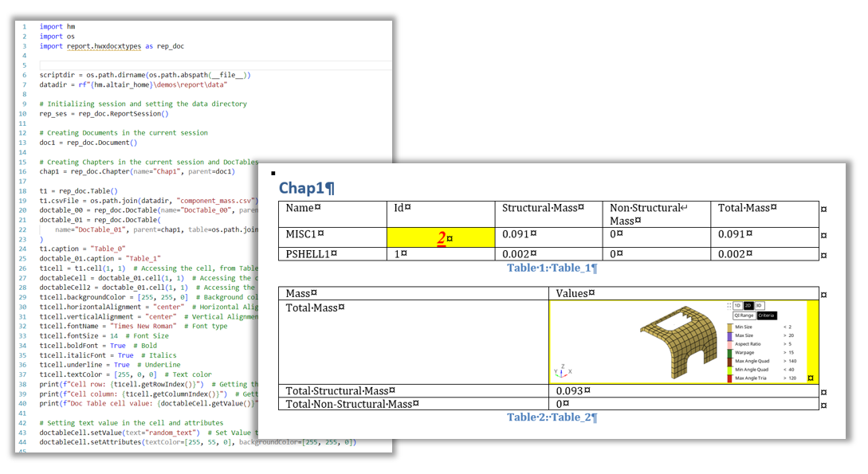Click the table move handle above Chap1

click(x=273, y=173)
